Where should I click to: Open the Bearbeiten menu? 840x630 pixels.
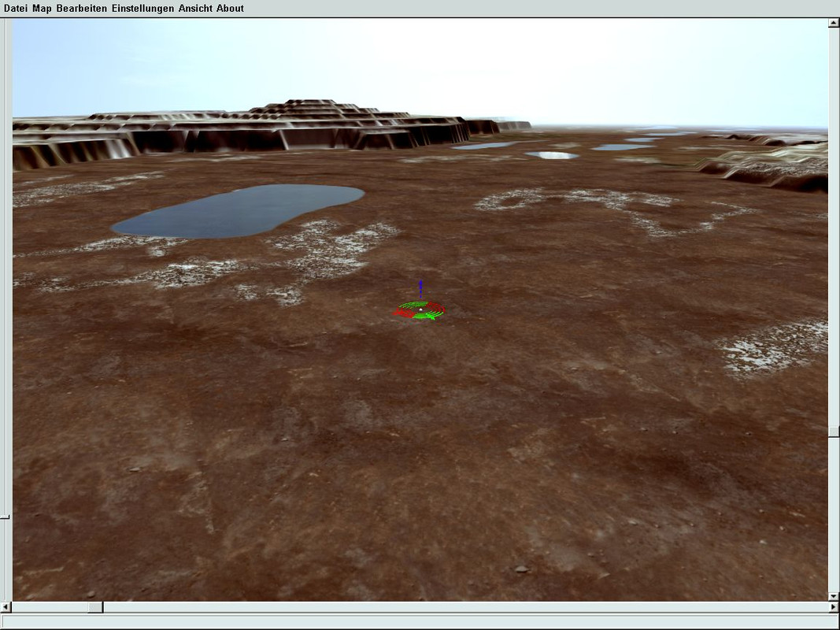point(81,8)
